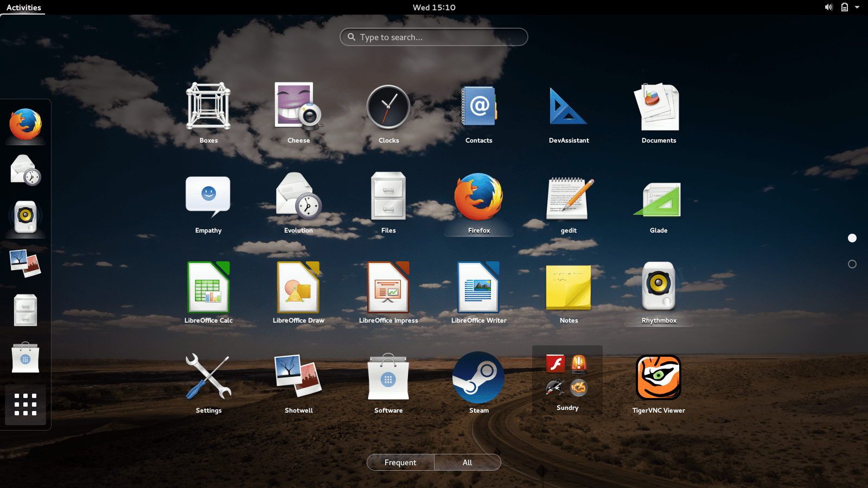
Task: Launch DevAssistant
Action: tap(569, 112)
